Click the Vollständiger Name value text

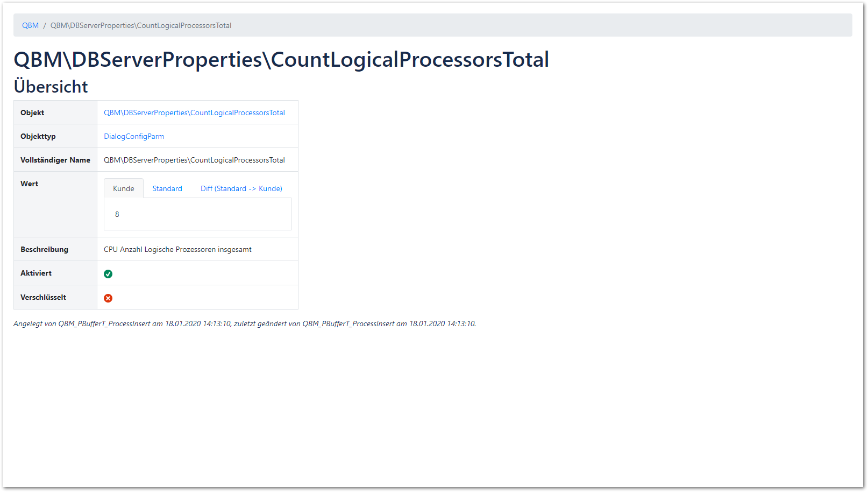pos(194,160)
